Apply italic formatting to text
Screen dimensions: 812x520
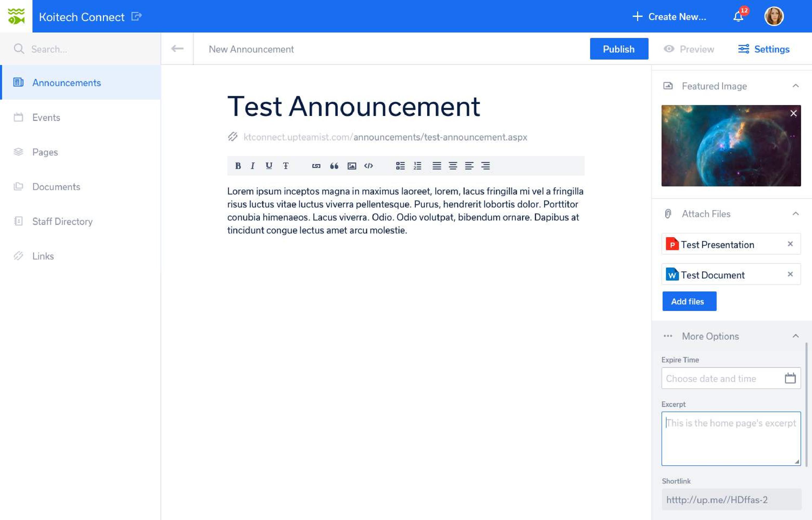(x=252, y=166)
